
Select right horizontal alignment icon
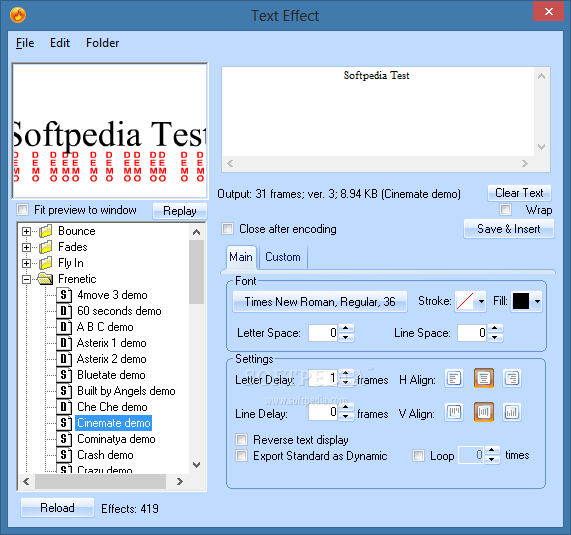[512, 378]
